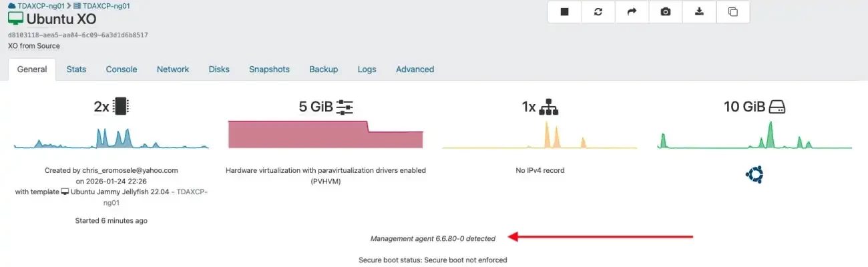Click the red memory usage chart
868x267 pixels.
tap(326, 134)
